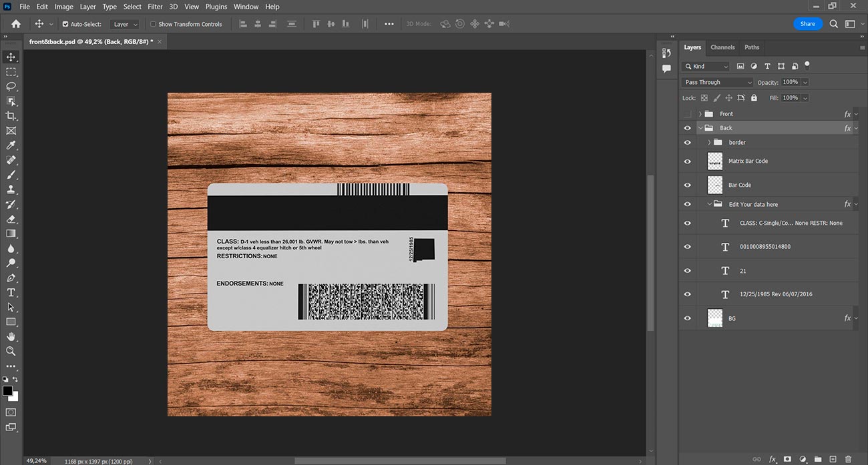Choose the Eraser tool
This screenshot has width=868, height=465.
click(x=11, y=219)
